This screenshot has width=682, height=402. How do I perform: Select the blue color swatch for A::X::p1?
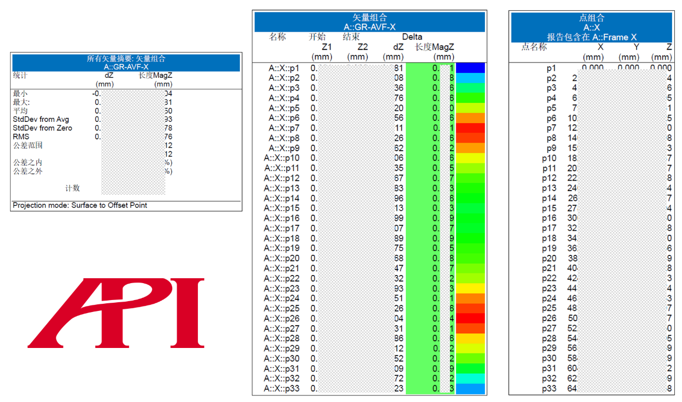pos(470,68)
